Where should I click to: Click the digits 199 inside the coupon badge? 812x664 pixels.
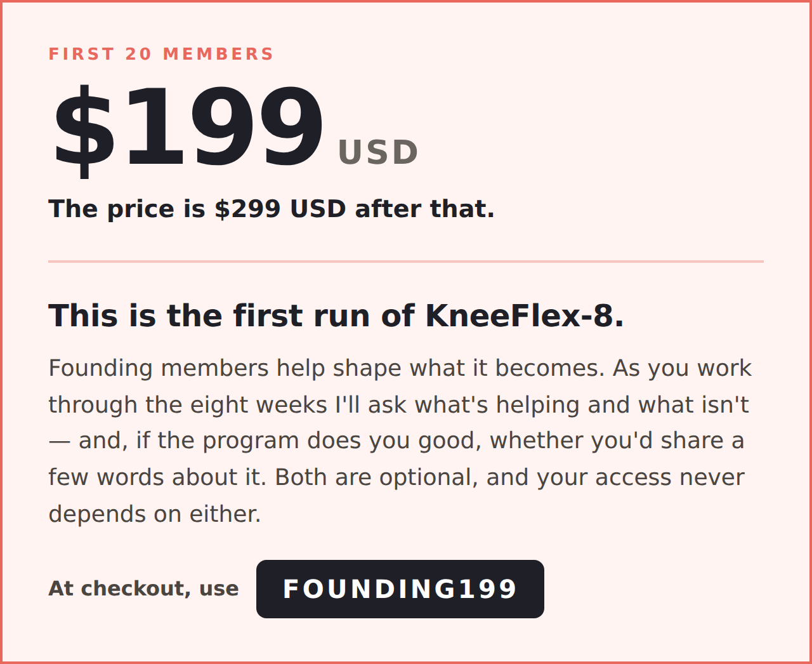(488, 589)
